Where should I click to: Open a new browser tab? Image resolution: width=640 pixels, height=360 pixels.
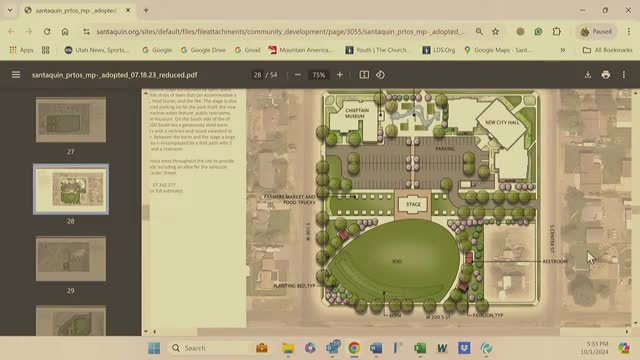[146, 10]
